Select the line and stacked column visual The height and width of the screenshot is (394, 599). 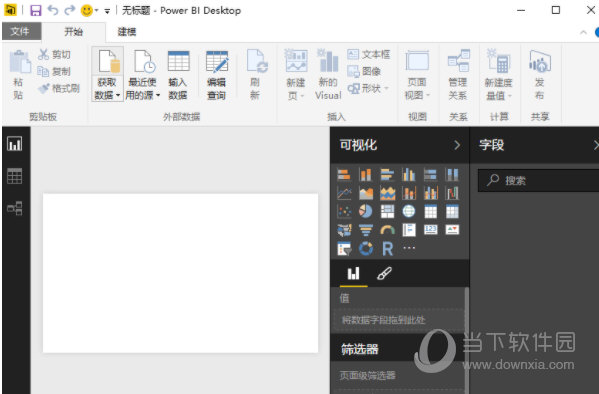tap(409, 193)
